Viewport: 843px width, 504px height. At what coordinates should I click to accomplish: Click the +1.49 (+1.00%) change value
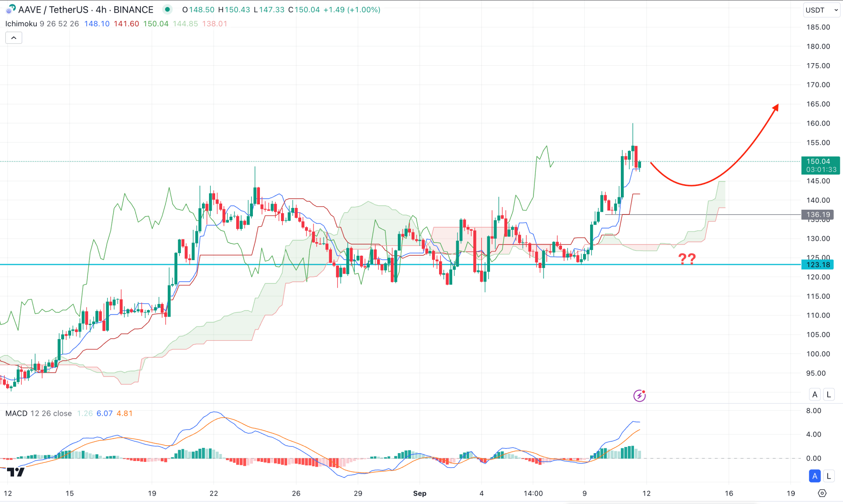(x=352, y=10)
